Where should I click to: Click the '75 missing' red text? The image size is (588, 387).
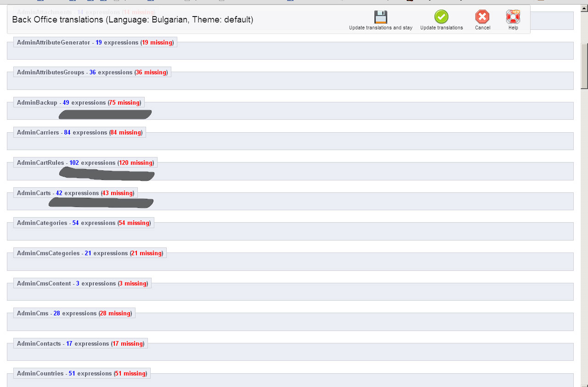[x=124, y=102]
